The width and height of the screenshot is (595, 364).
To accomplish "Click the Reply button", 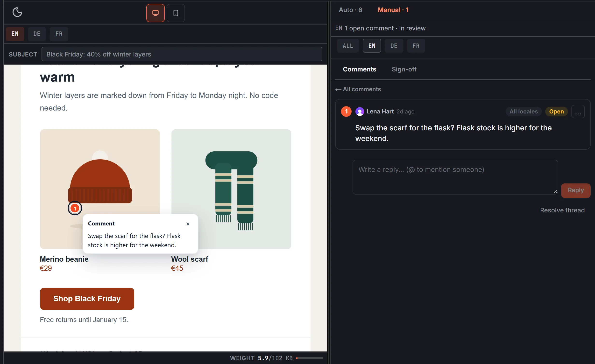I will (x=576, y=190).
